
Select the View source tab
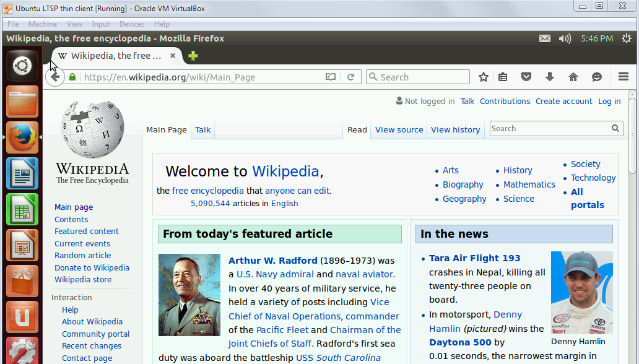(x=399, y=129)
